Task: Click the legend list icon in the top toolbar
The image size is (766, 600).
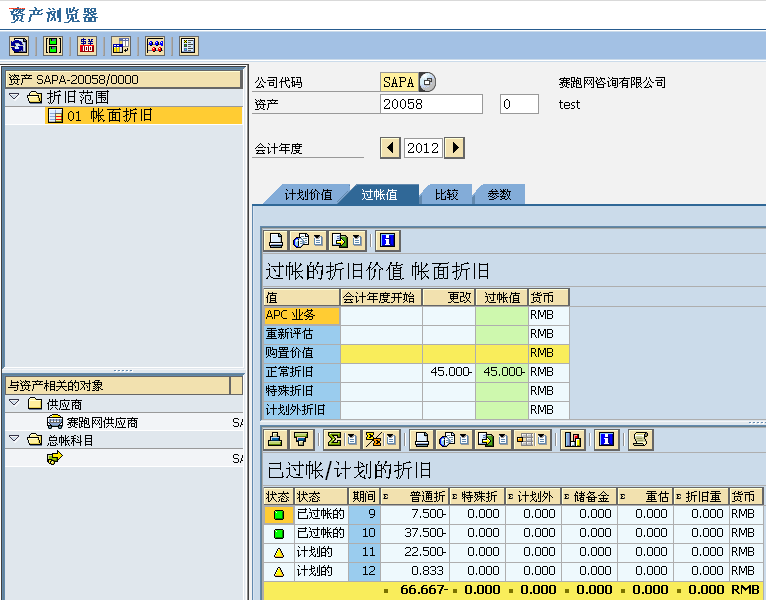Action: [189, 46]
